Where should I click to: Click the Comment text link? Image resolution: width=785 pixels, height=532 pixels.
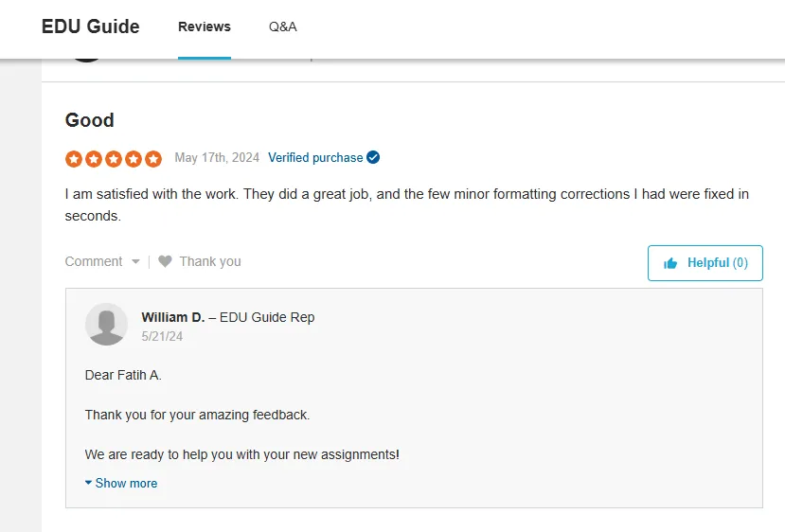(94, 261)
